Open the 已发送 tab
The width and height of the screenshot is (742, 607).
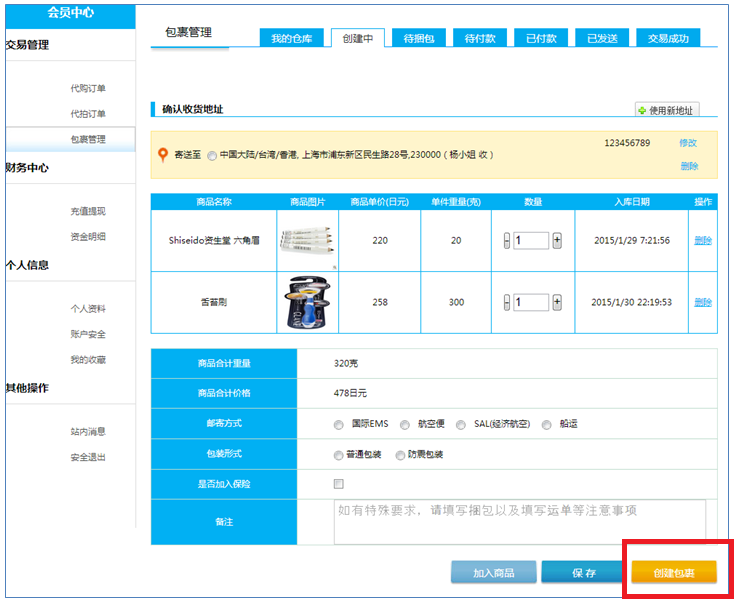click(602, 38)
